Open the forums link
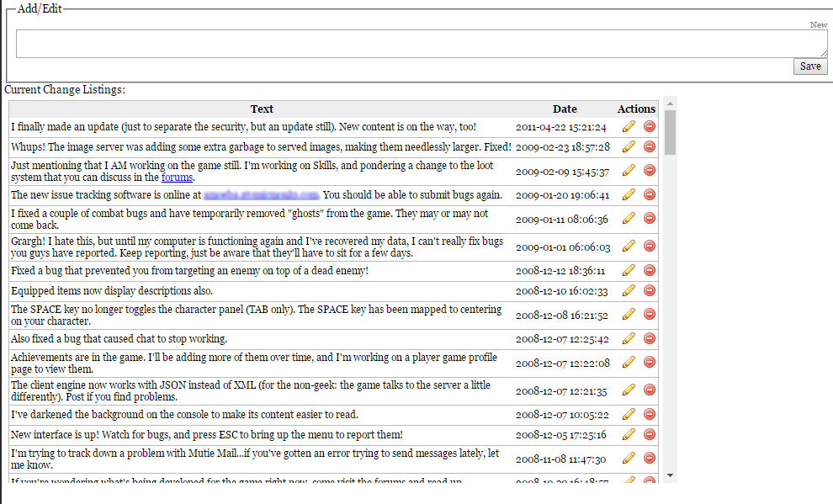This screenshot has height=504, width=833. coord(177,178)
